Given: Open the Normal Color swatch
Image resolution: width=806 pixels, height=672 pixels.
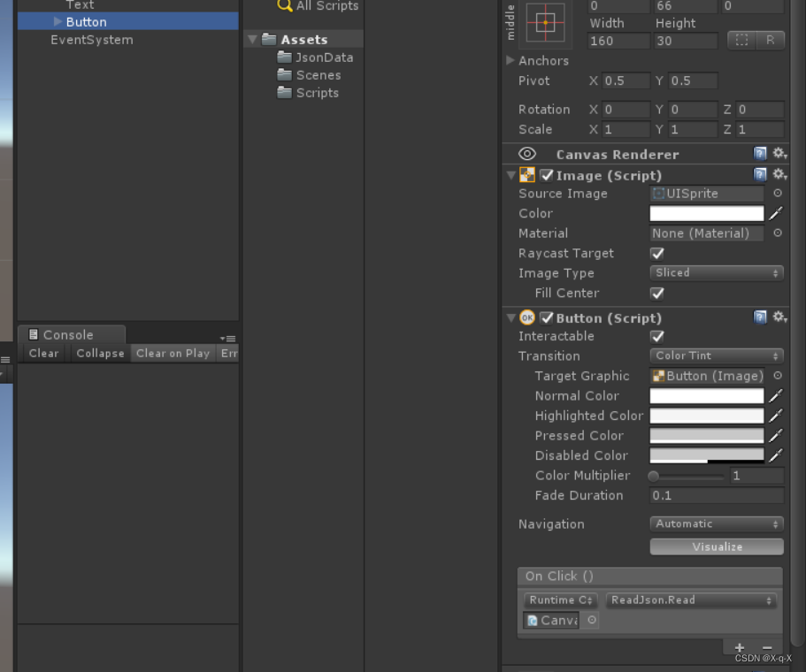Looking at the screenshot, I should [x=707, y=395].
